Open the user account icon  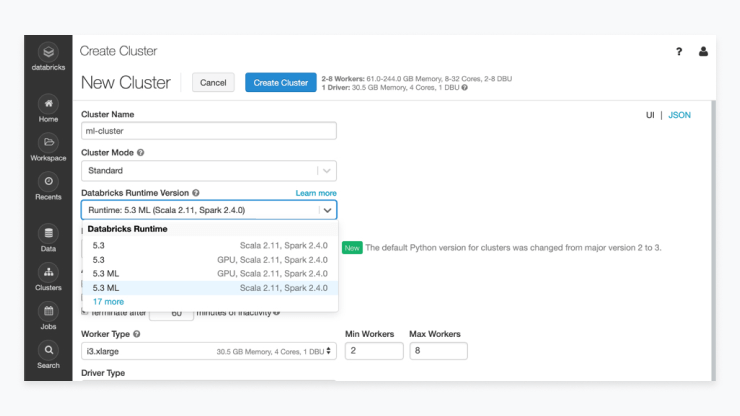click(x=703, y=51)
